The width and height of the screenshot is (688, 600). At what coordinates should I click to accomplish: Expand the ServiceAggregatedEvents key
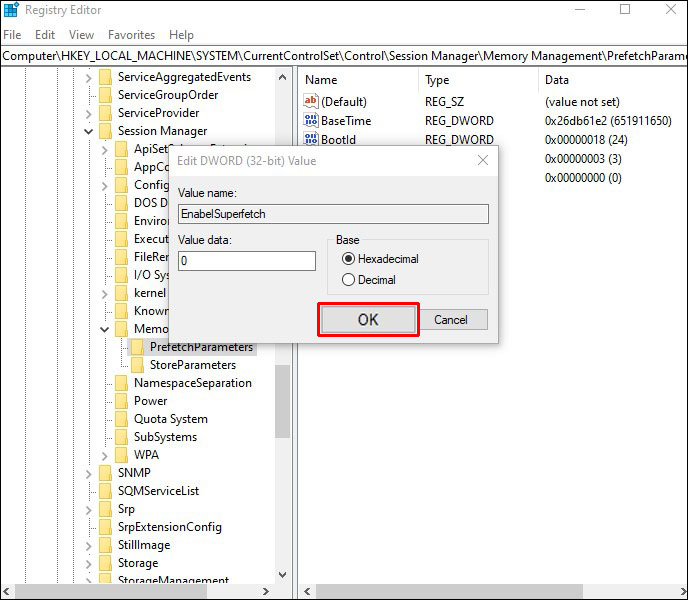tap(89, 78)
